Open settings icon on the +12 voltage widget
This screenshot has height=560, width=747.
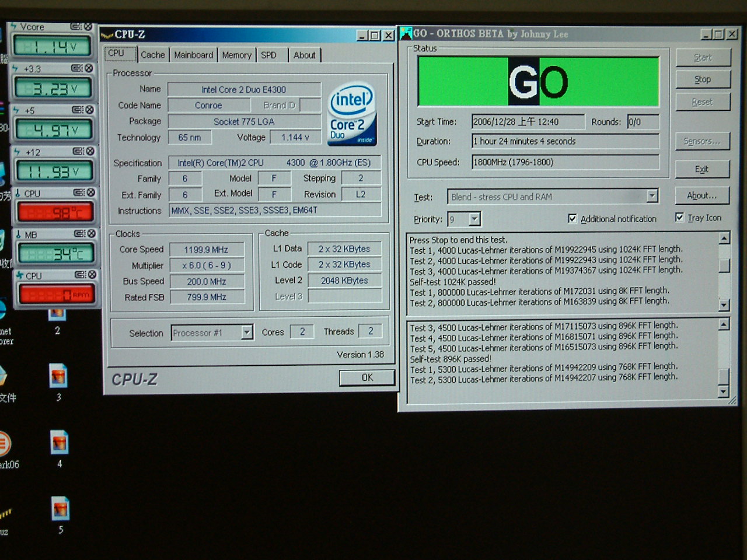78,151
